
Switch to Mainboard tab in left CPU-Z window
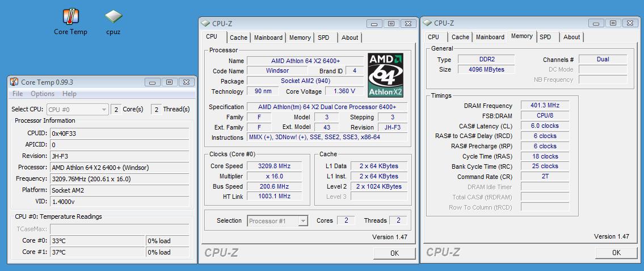tap(268, 37)
